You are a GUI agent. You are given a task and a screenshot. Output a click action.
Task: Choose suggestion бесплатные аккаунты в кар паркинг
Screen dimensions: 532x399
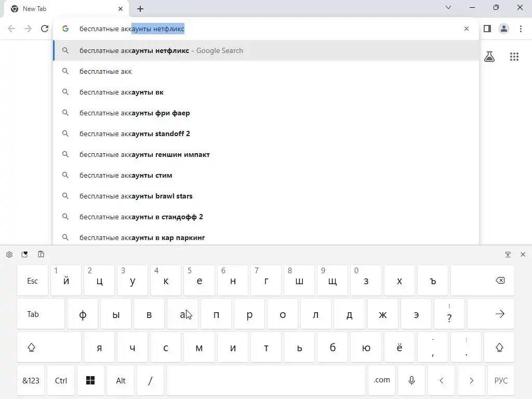tap(267, 237)
